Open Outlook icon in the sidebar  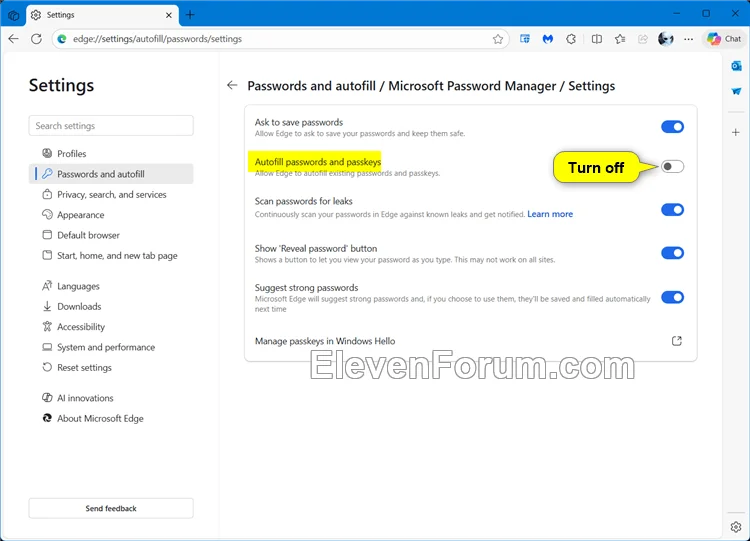pos(736,66)
